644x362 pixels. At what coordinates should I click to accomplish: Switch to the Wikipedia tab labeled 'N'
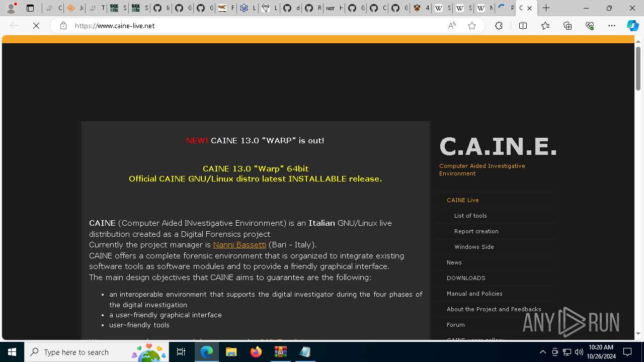tap(484, 8)
